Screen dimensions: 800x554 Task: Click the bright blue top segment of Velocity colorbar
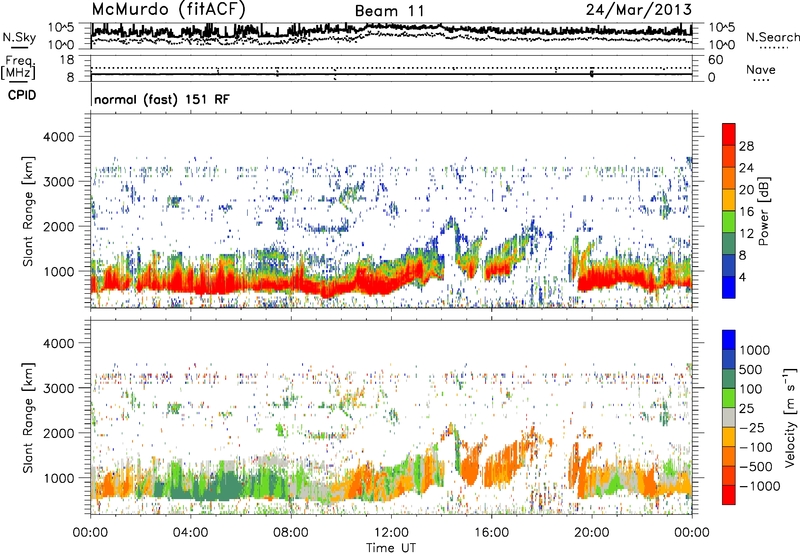pyautogui.click(x=729, y=340)
